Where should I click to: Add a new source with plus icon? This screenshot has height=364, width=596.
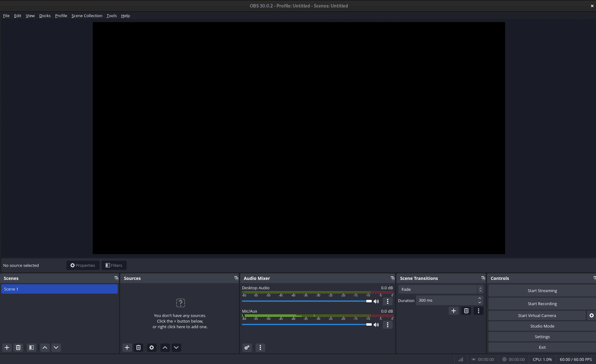tap(127, 347)
